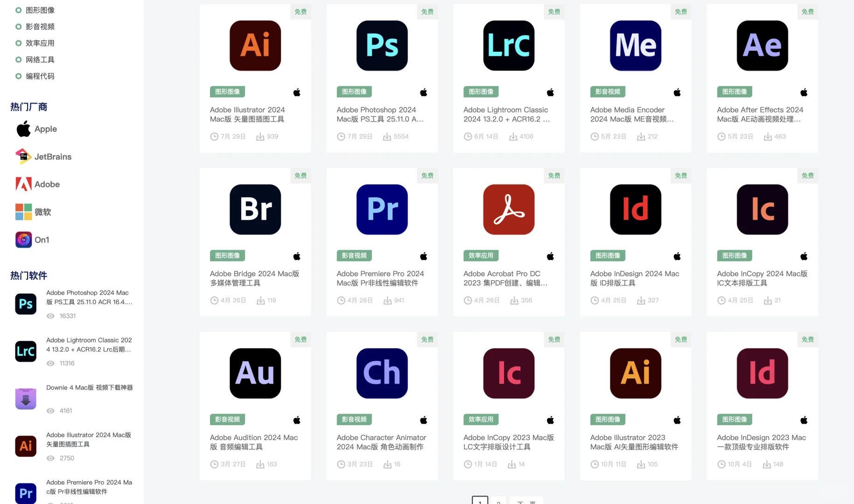Click the Adobe Illustrator 2024 Ai icon
Viewport: 854px width, 504px height.
(x=255, y=45)
